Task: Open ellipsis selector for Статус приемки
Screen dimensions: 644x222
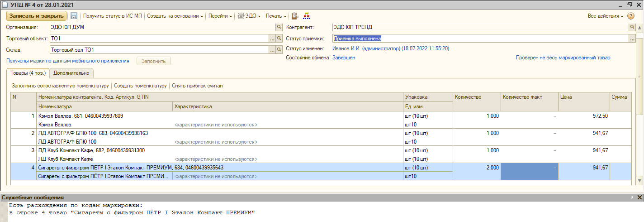Action: 632,39
